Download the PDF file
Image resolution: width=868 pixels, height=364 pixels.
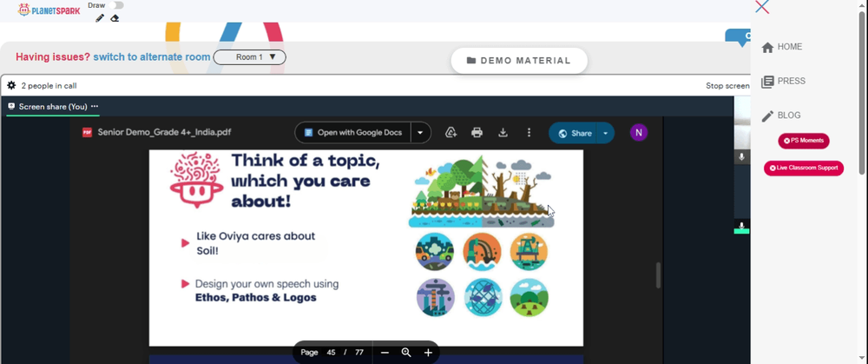pos(503,132)
